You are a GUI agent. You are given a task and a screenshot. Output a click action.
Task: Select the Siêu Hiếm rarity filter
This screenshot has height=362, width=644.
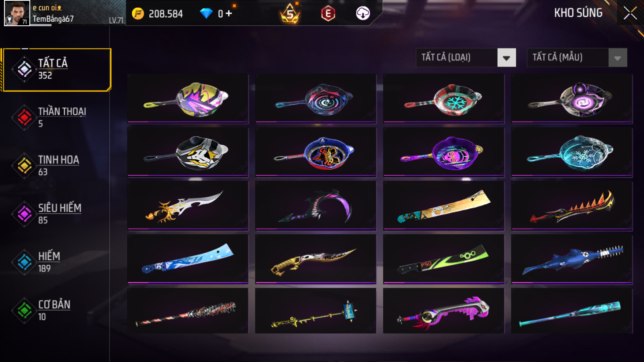click(55, 214)
